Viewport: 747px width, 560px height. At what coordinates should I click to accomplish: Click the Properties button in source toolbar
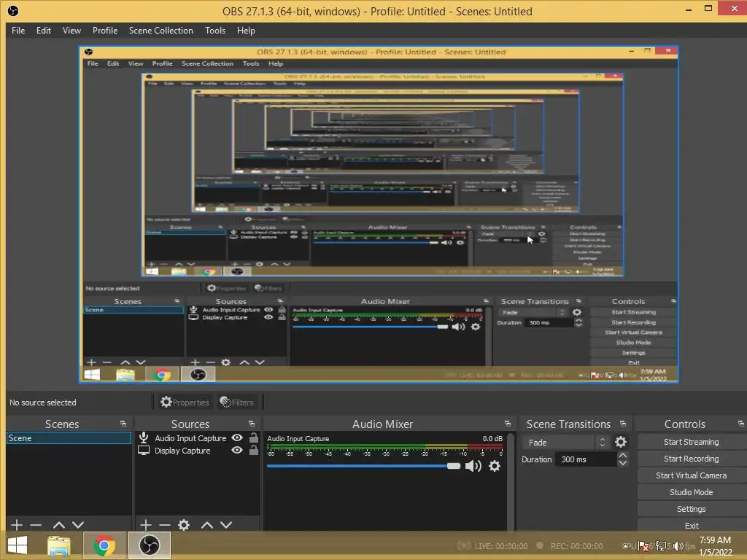point(185,402)
